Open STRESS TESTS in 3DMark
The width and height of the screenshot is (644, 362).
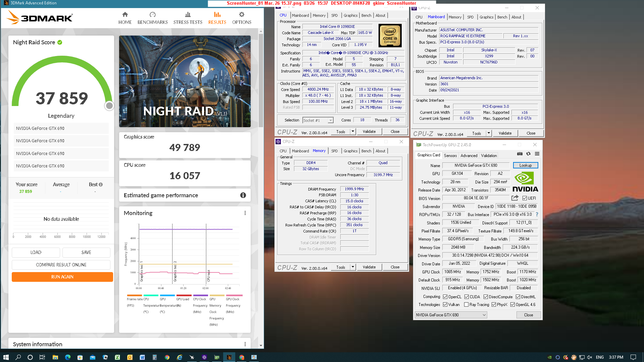188,18
